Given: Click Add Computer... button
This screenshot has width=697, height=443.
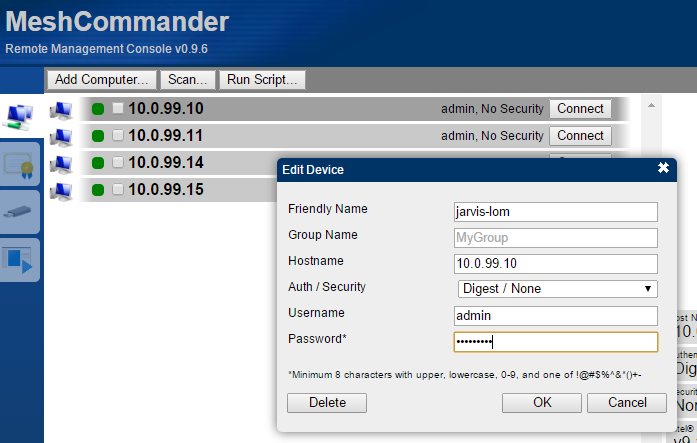Looking at the screenshot, I should pos(102,80).
